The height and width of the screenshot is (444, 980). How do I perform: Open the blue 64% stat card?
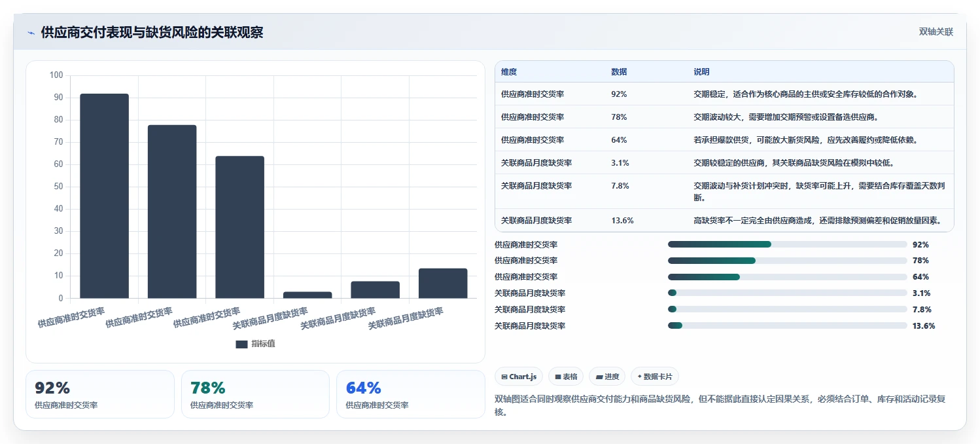(411, 394)
